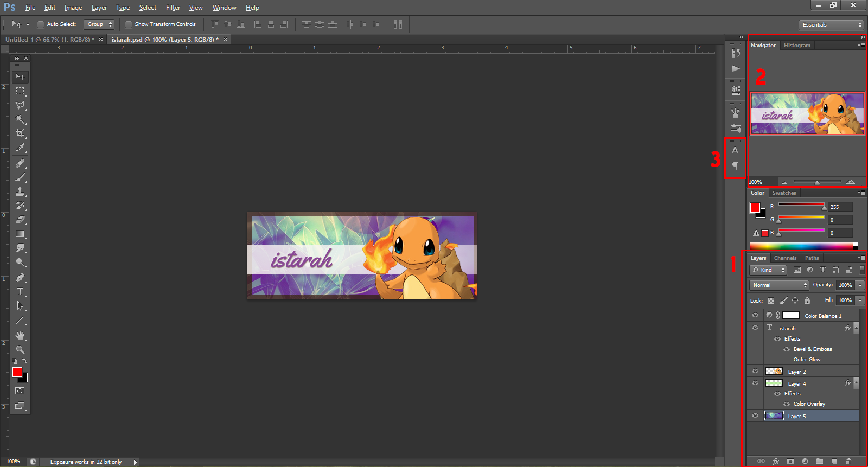
Task: Toggle visibility of Layer 2
Action: pyautogui.click(x=755, y=372)
